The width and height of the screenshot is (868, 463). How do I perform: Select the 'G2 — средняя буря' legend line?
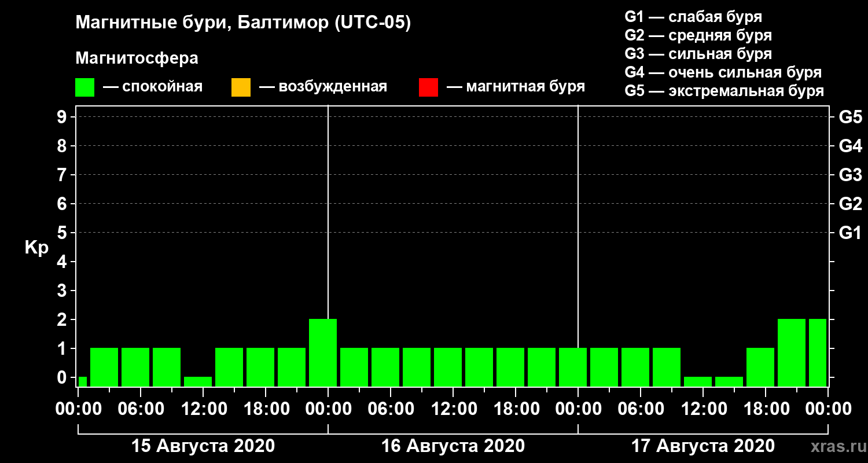(x=698, y=35)
